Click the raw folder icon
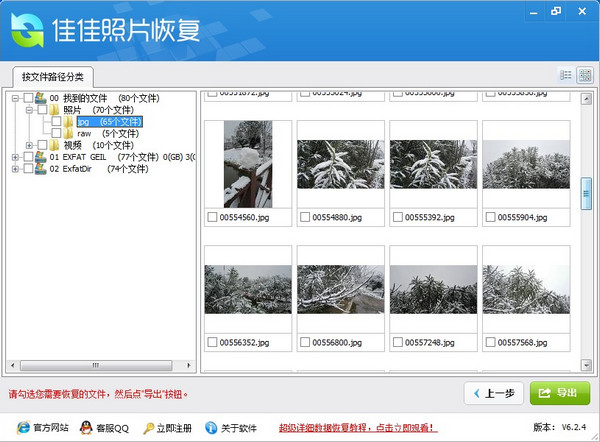600x442 pixels. 68,134
